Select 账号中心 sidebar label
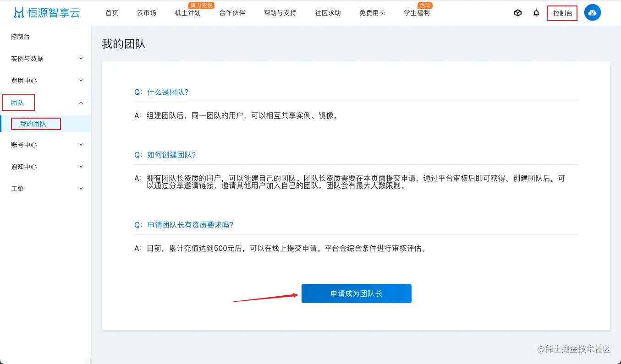Image resolution: width=621 pixels, height=364 pixels. click(24, 145)
